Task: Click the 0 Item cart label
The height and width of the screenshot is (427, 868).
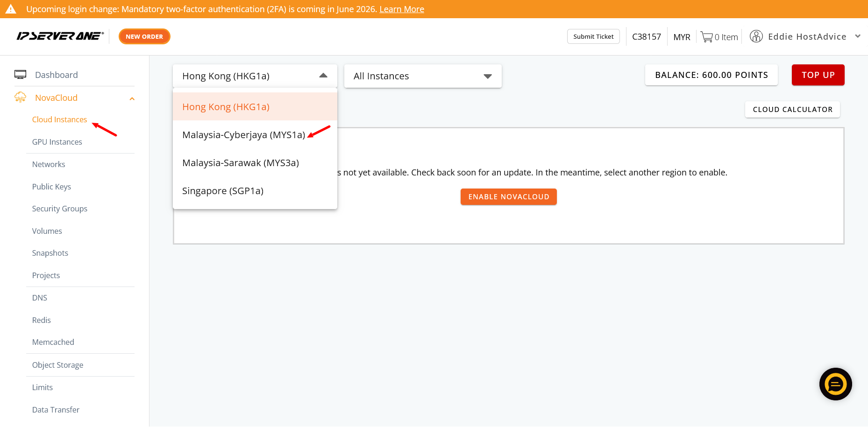Action: coord(726,37)
